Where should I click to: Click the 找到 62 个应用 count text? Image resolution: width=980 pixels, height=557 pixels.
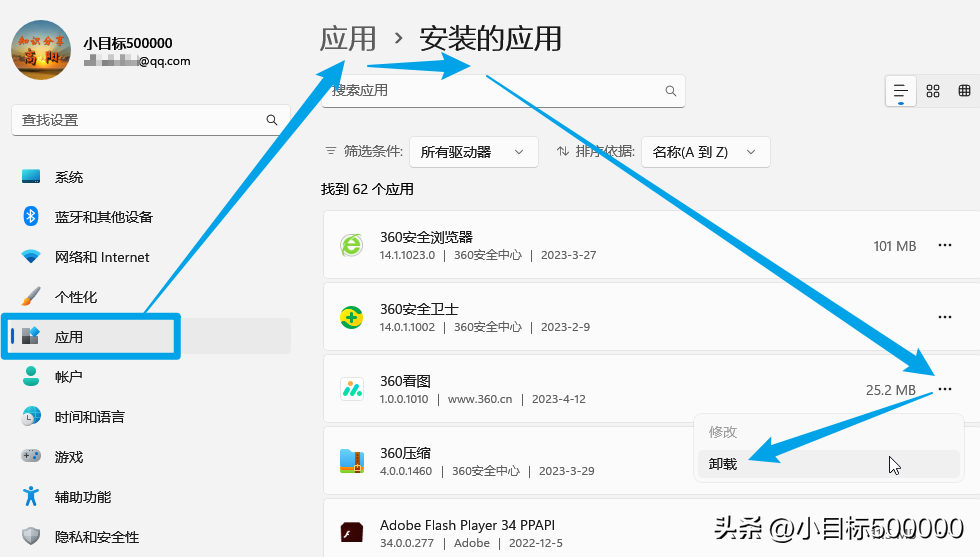[367, 189]
